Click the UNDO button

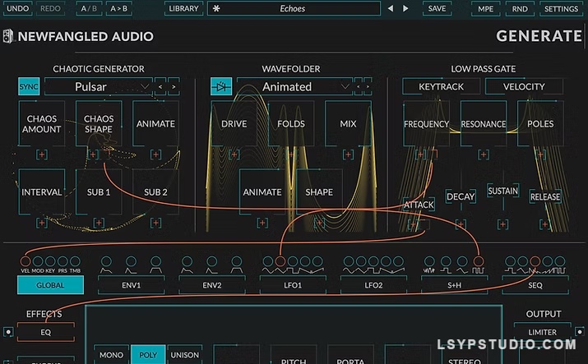click(x=17, y=8)
